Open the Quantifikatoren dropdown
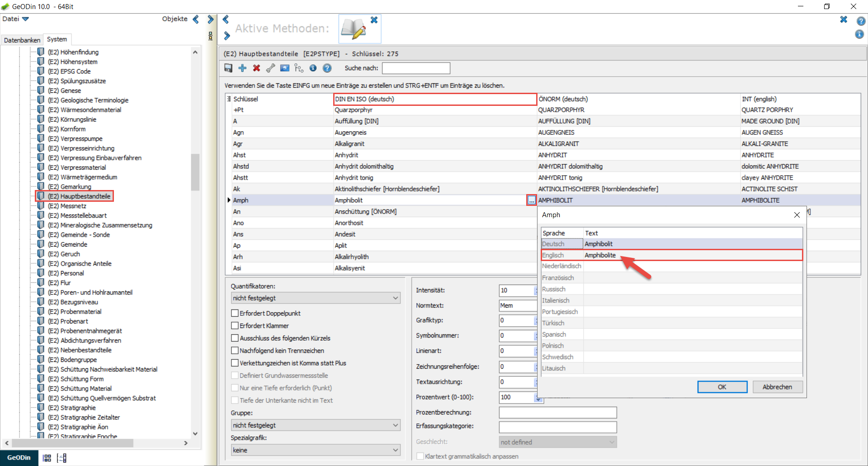The height and width of the screenshot is (466, 868). pyautogui.click(x=316, y=298)
